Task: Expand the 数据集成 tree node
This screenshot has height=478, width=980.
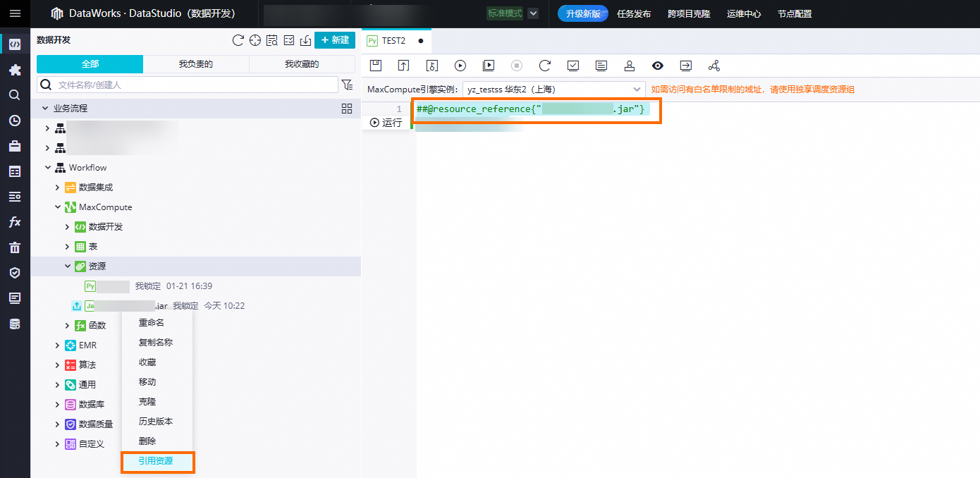Action: tap(58, 188)
